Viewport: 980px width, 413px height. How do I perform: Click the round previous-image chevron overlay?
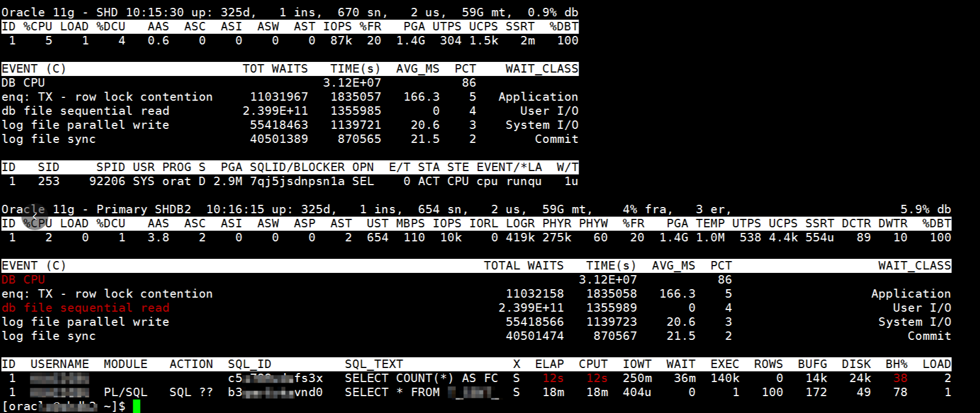[x=35, y=217]
